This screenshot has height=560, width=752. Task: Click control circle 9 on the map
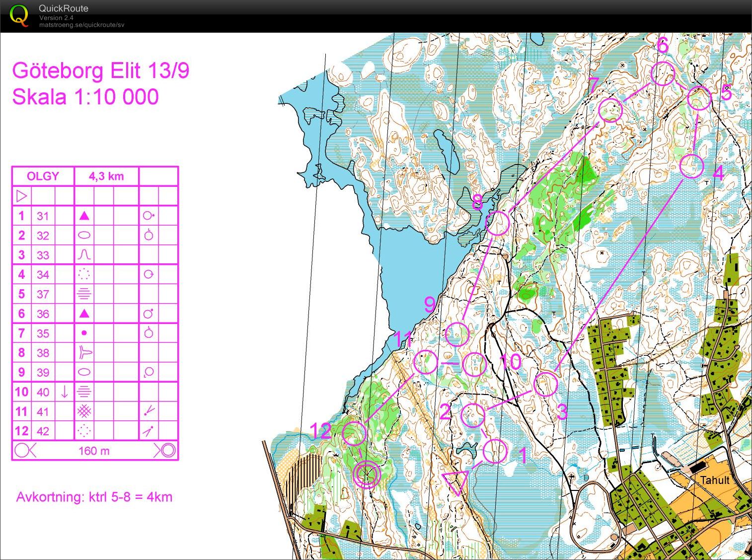[x=457, y=334]
